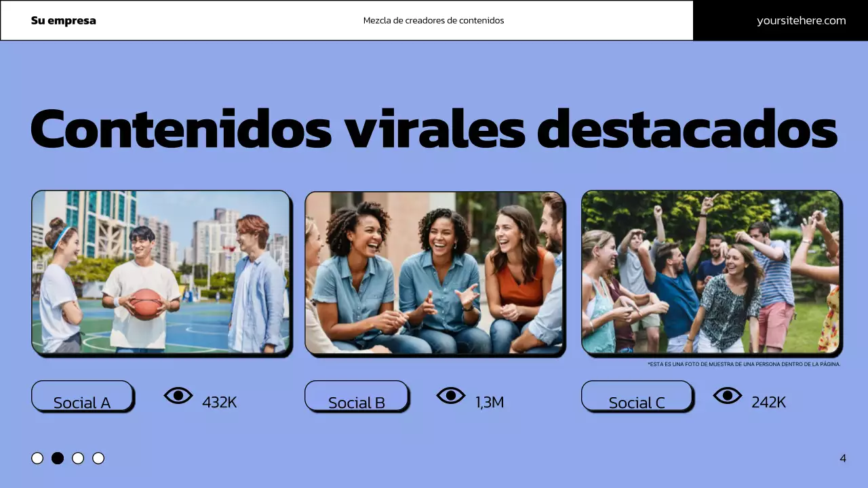Open the basketball court photo under Social A

(161, 272)
